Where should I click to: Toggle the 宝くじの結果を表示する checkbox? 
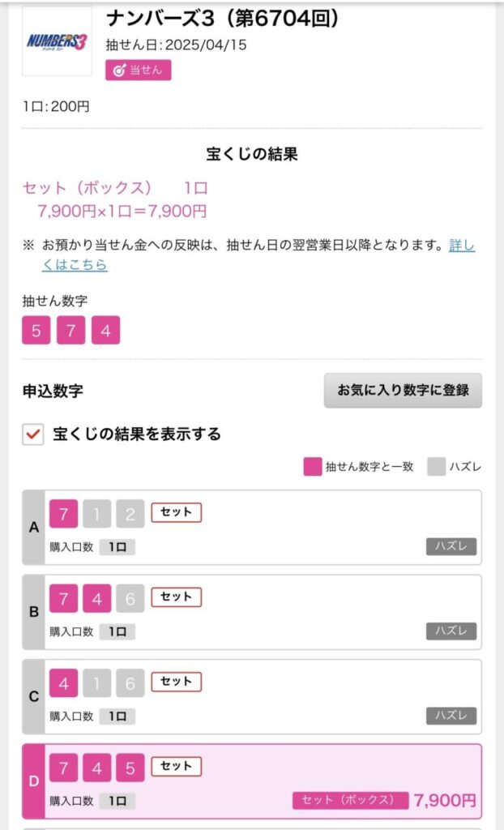coord(33,434)
